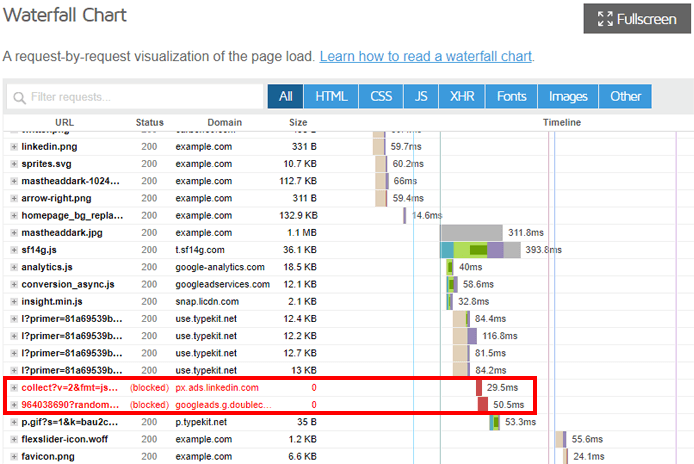This screenshot has height=464, width=694.
Task: Click the URL column header
Action: [x=65, y=122]
